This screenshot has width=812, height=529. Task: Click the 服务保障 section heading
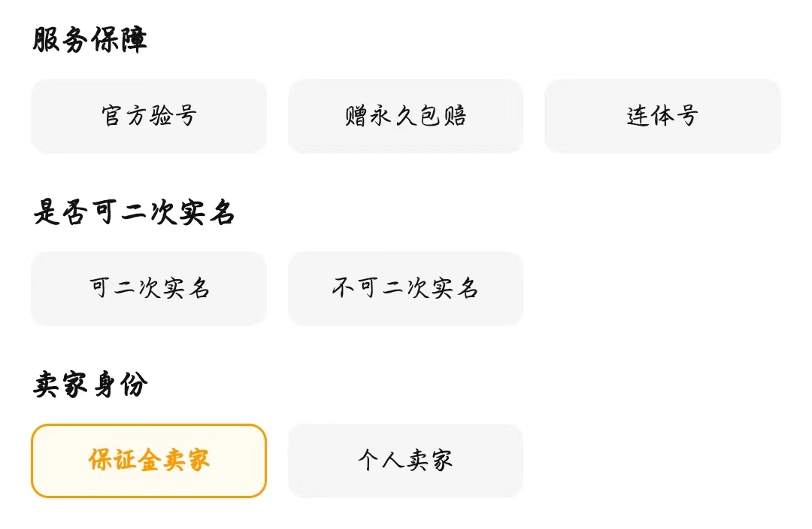[x=90, y=41]
